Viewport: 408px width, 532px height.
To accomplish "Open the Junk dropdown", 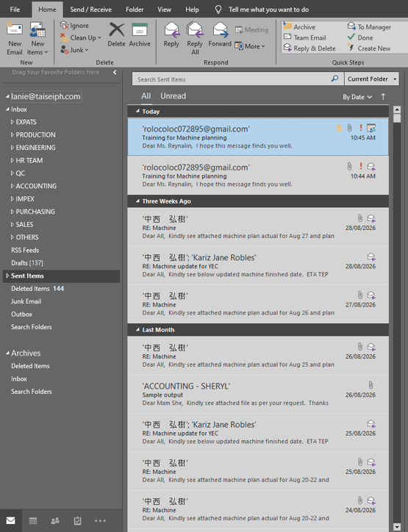I will tap(75, 50).
